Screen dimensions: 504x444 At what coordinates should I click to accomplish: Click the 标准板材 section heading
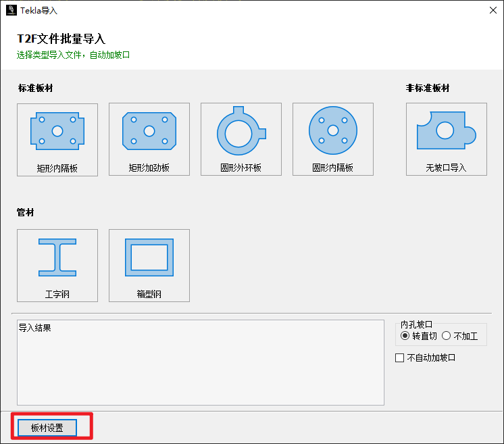click(35, 88)
